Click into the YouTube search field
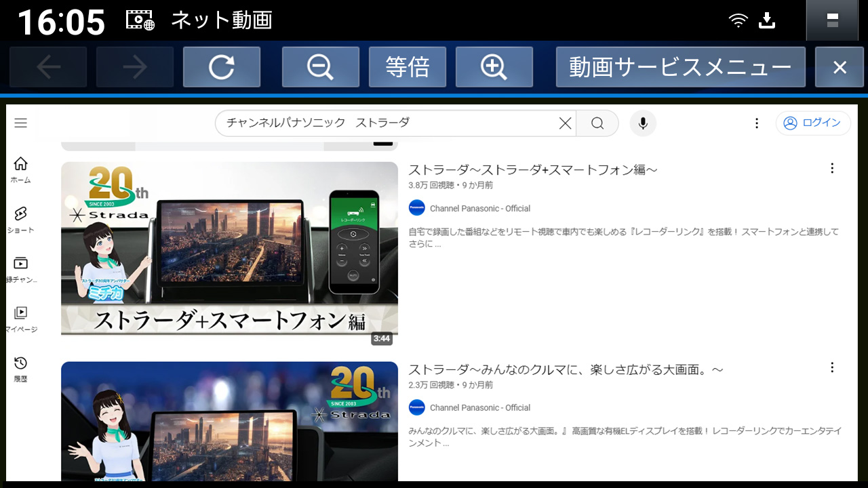This screenshot has height=488, width=868. [x=395, y=123]
